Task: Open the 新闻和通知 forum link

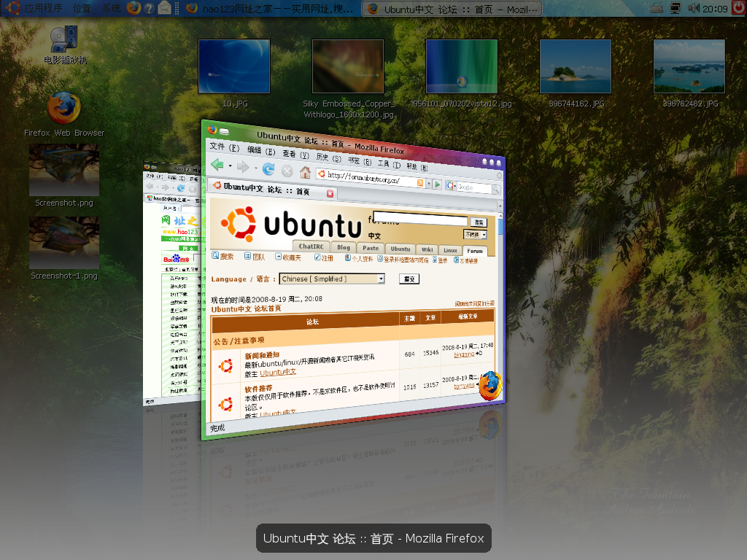Action: pyautogui.click(x=262, y=355)
